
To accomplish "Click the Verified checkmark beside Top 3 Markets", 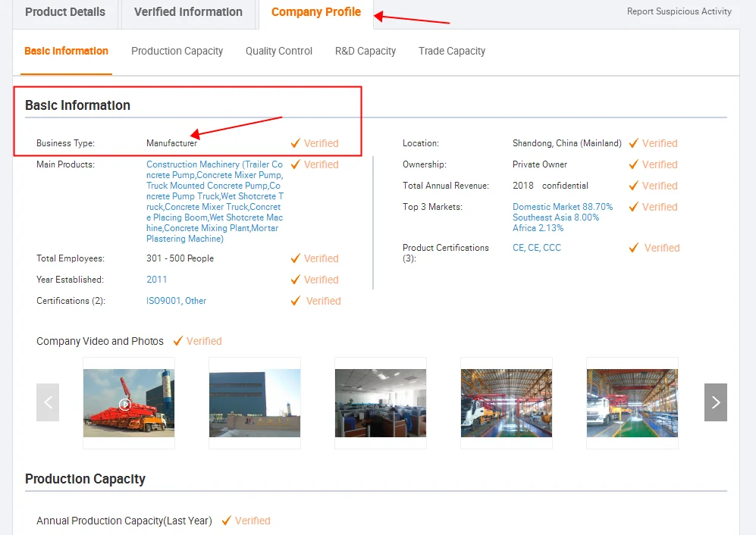I will [635, 207].
